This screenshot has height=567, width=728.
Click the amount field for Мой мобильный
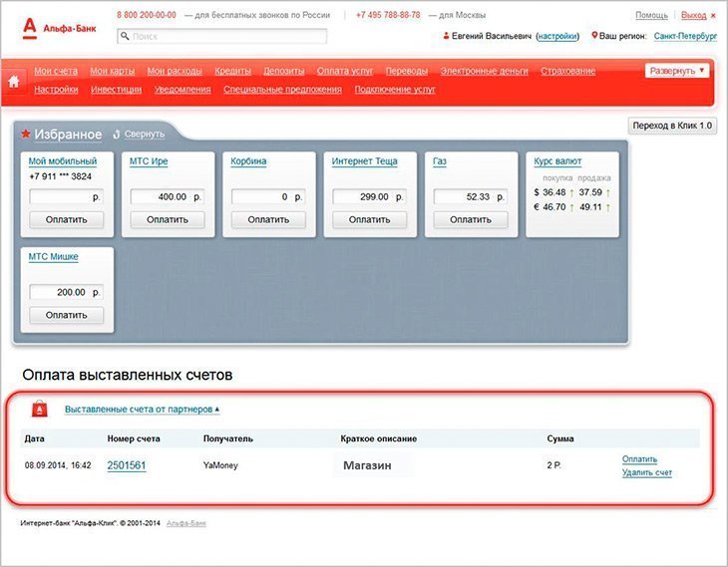[x=67, y=196]
